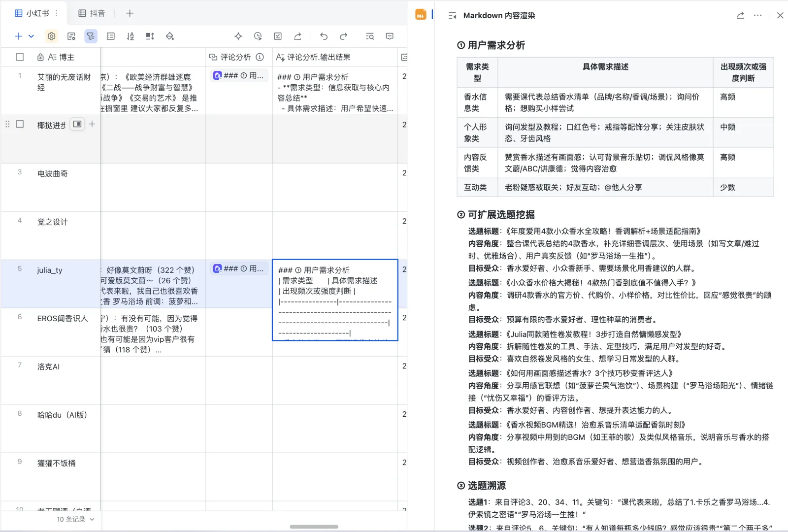Redo the last action
Image resolution: width=788 pixels, height=532 pixels.
(343, 36)
